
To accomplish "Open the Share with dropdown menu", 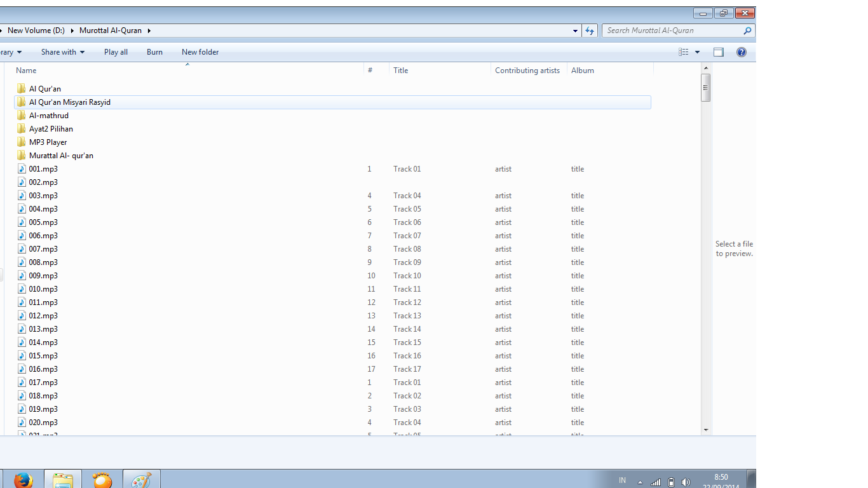I will coord(62,52).
